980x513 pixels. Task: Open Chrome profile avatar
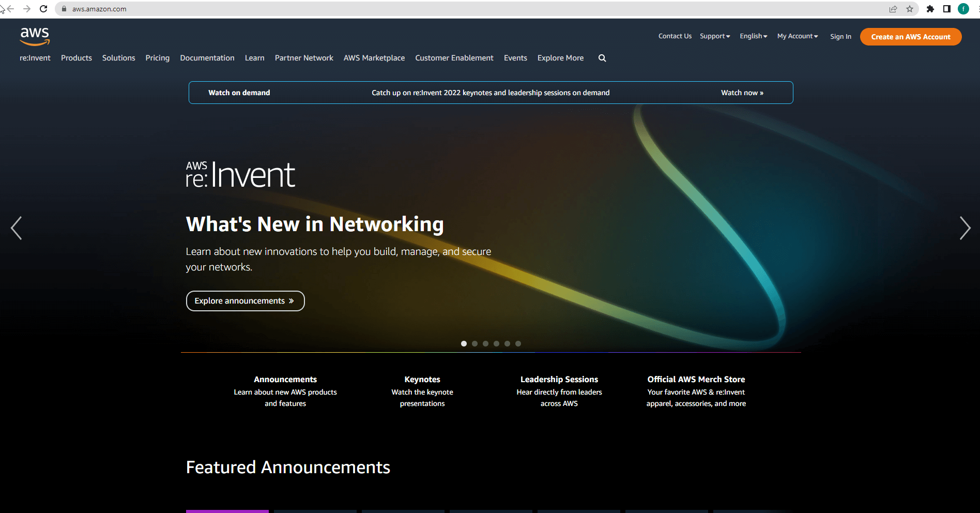click(x=963, y=9)
